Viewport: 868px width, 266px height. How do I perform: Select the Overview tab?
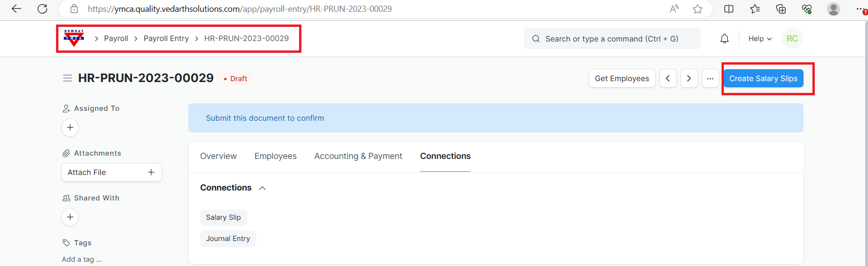click(218, 156)
